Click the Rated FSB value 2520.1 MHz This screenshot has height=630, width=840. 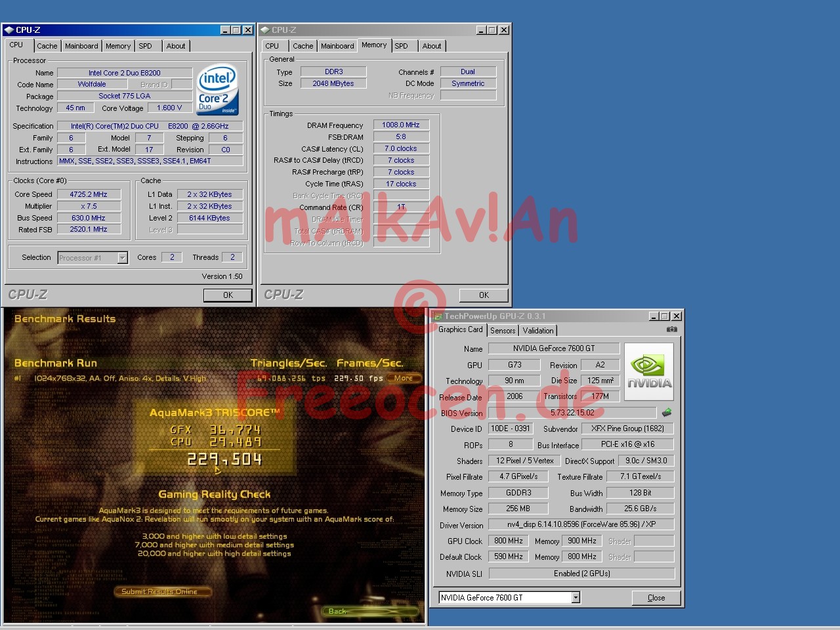pos(89,230)
